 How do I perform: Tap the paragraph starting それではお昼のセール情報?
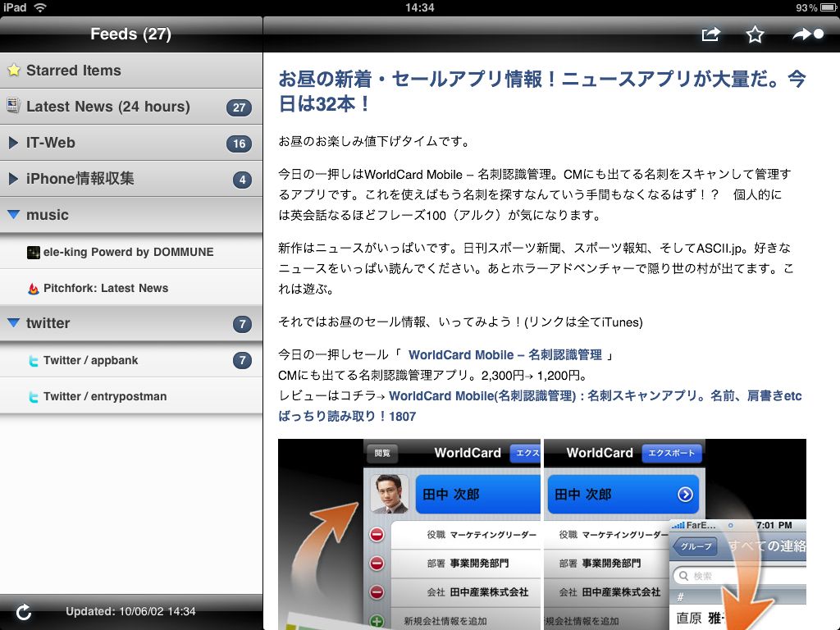[460, 322]
